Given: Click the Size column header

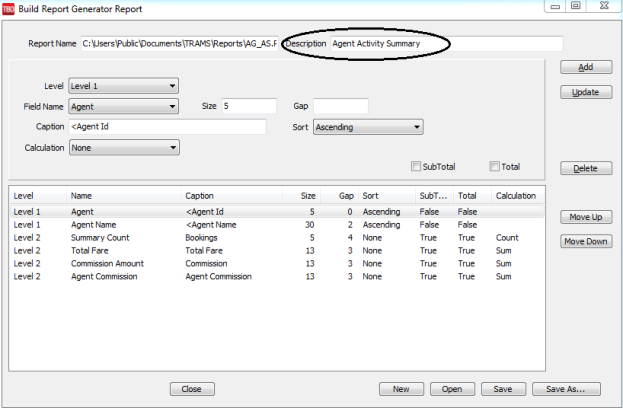Looking at the screenshot, I should (x=302, y=196).
